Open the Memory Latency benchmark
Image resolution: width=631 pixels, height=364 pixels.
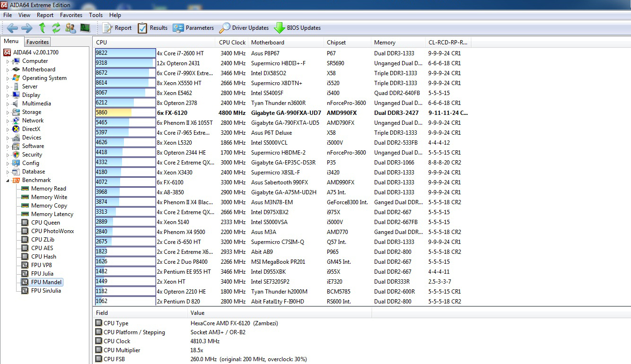coord(52,214)
